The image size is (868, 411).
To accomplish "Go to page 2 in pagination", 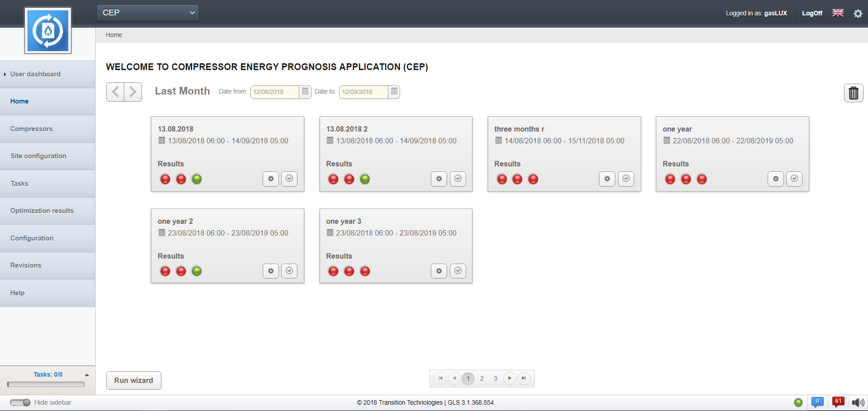I will coord(482,378).
